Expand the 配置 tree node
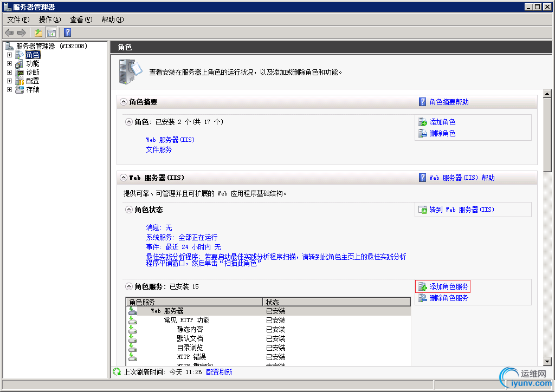Viewport: 555px width, 392px height. pyautogui.click(x=10, y=81)
